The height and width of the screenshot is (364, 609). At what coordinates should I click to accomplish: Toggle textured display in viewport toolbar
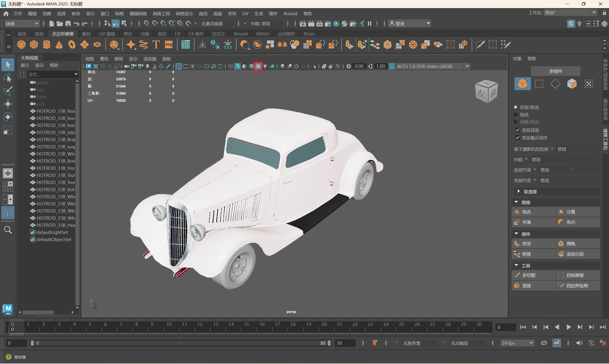(x=258, y=66)
